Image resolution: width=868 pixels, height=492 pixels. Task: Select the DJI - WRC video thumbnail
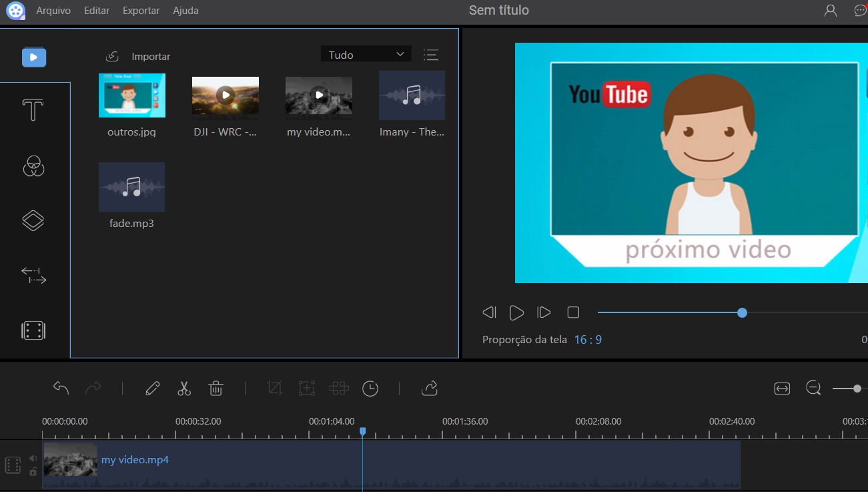(x=226, y=95)
